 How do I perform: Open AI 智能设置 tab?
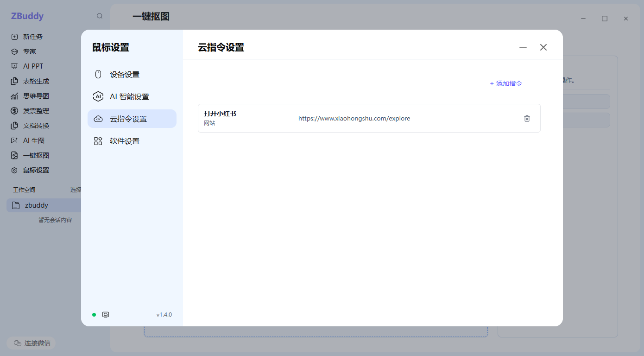point(132,96)
